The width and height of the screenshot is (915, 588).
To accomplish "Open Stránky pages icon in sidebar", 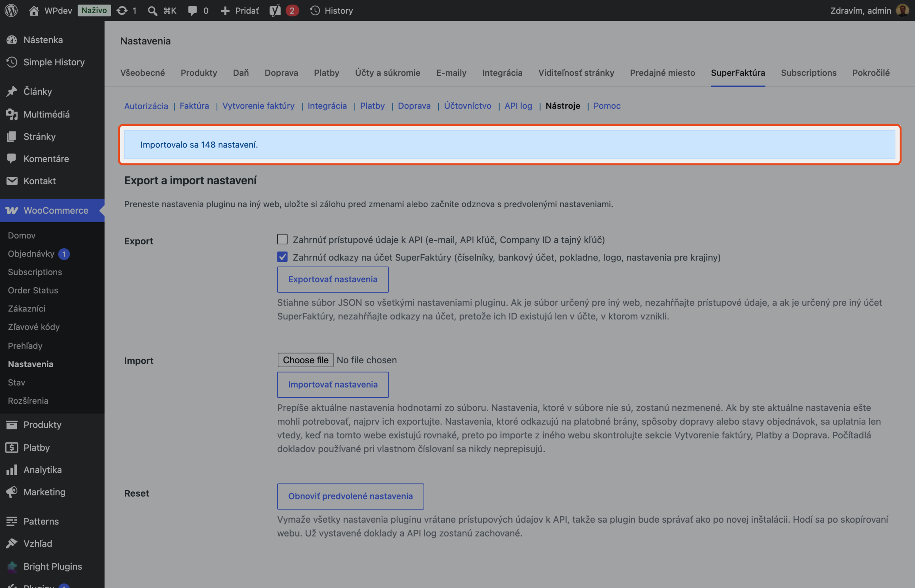I will click(x=12, y=136).
